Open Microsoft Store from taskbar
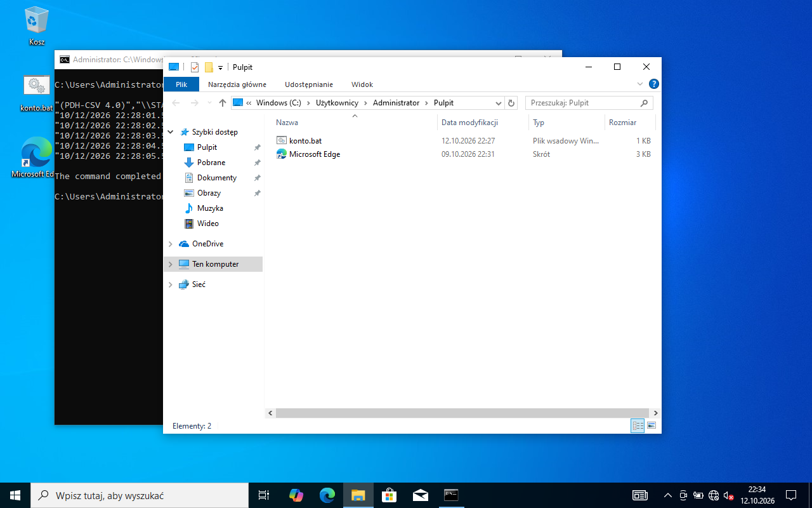 389,495
